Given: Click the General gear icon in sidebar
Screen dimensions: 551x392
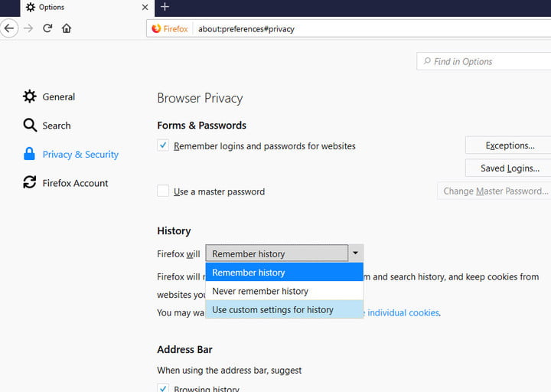Looking at the screenshot, I should pos(30,96).
